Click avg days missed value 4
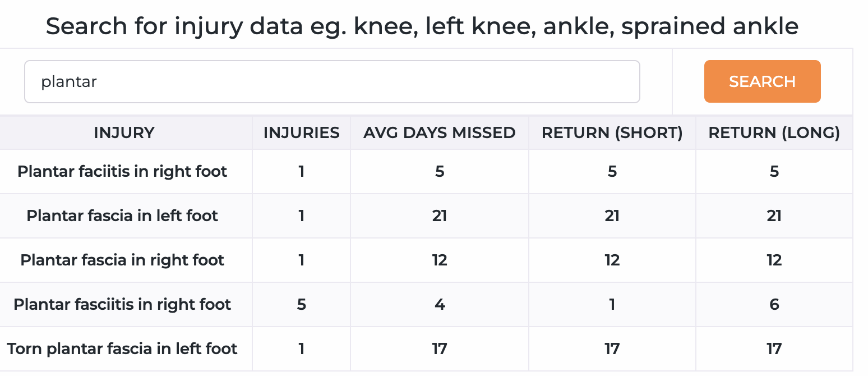868x376 pixels. coord(440,304)
